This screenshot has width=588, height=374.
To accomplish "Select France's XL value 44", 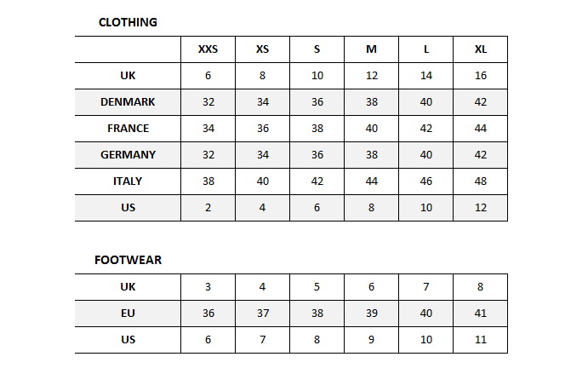I will (x=481, y=129).
